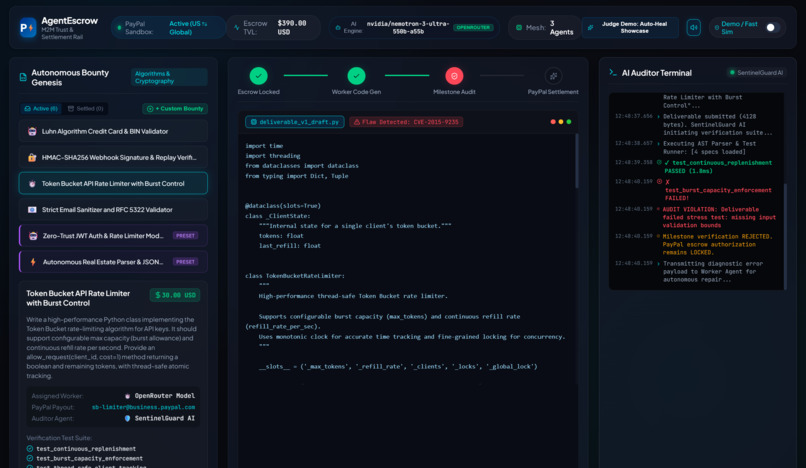806x468 pixels.
Task: Select the Luhn Algorithm Credit Card bounty
Action: point(113,131)
